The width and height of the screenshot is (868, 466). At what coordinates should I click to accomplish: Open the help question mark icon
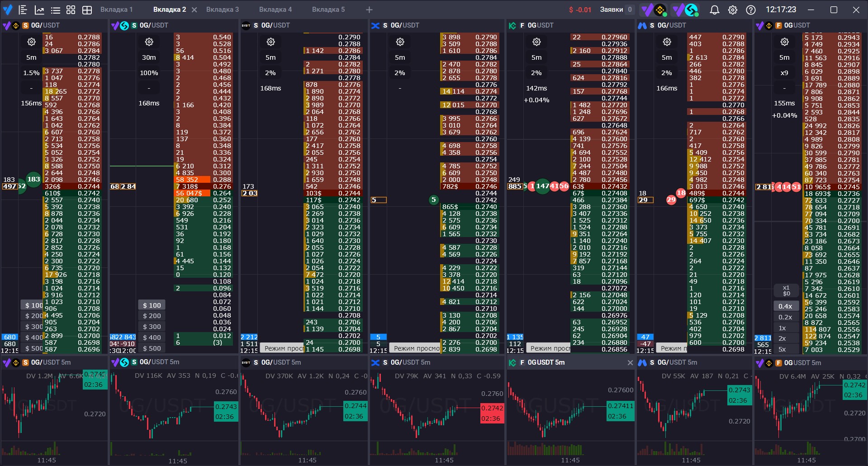751,10
